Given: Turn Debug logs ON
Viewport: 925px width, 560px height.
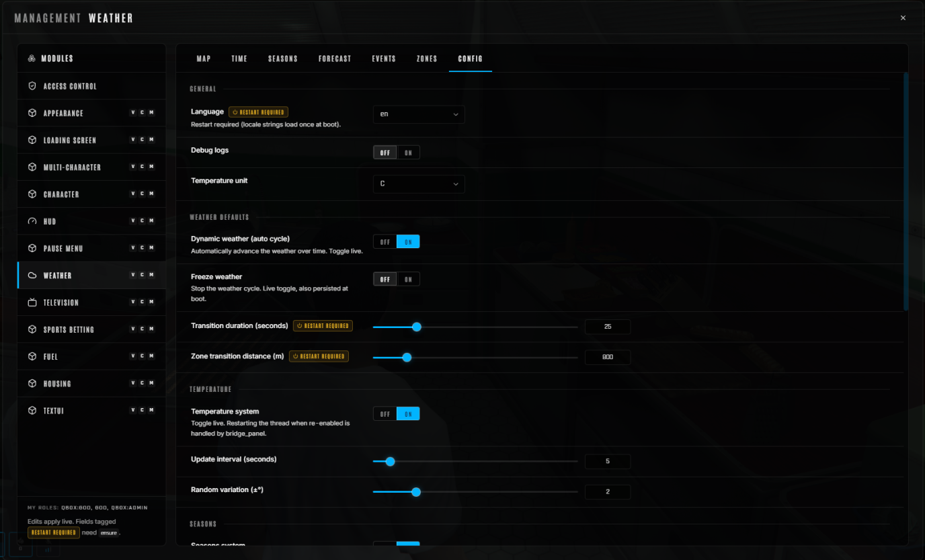Looking at the screenshot, I should tap(408, 153).
